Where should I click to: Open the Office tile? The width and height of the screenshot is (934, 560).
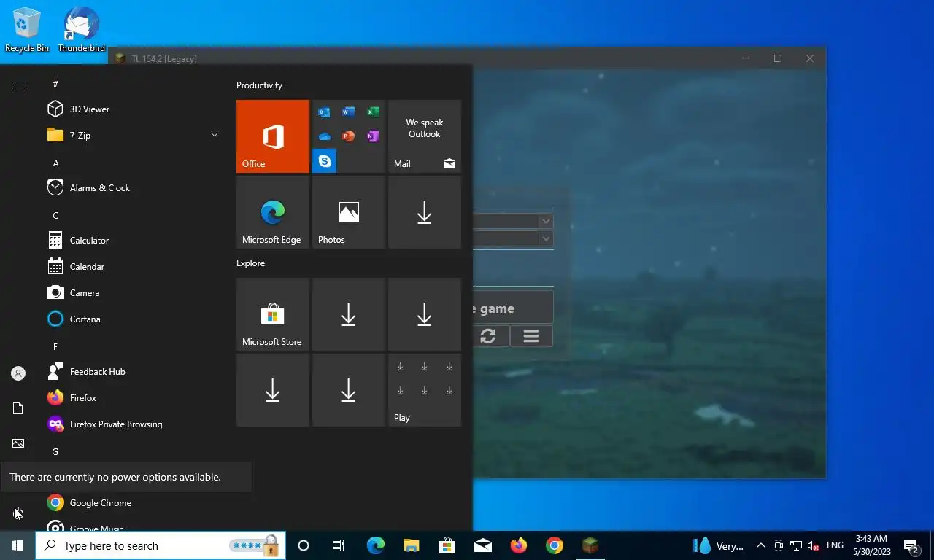pos(273,136)
